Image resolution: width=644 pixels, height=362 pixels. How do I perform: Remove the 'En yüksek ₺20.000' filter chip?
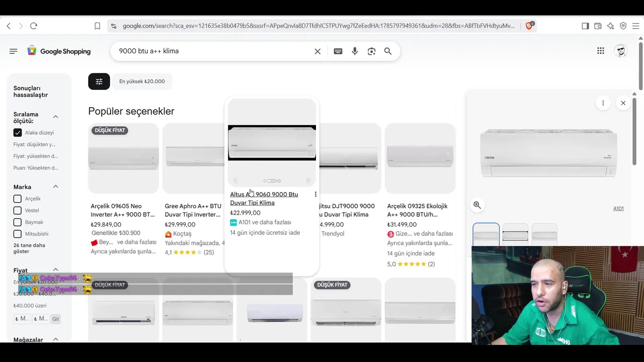coord(142,81)
